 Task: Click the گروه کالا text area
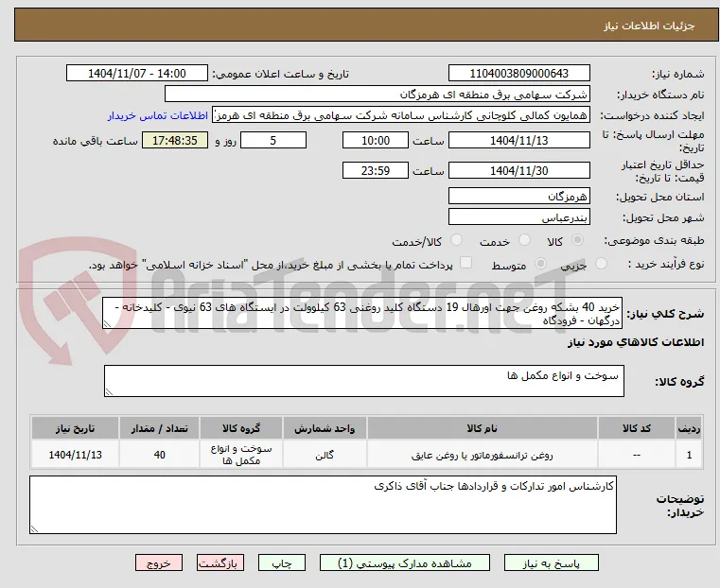click(364, 381)
